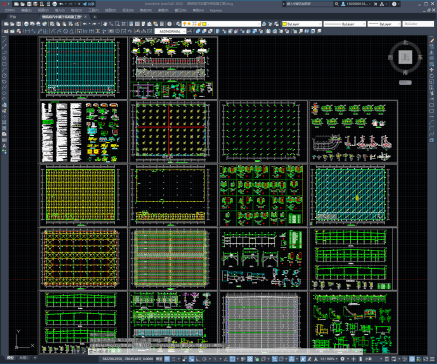Click Plot icon in quick access toolbar
This screenshot has width=437, height=364.
pos(54,4)
